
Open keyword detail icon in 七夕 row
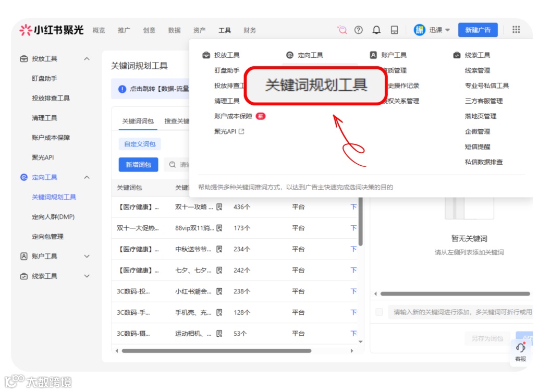point(219,270)
